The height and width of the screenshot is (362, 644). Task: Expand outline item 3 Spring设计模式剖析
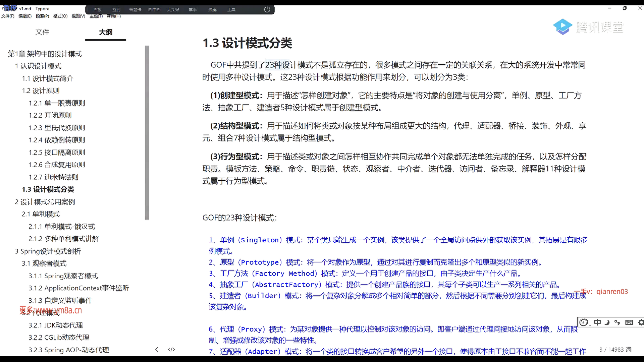[x=48, y=251]
